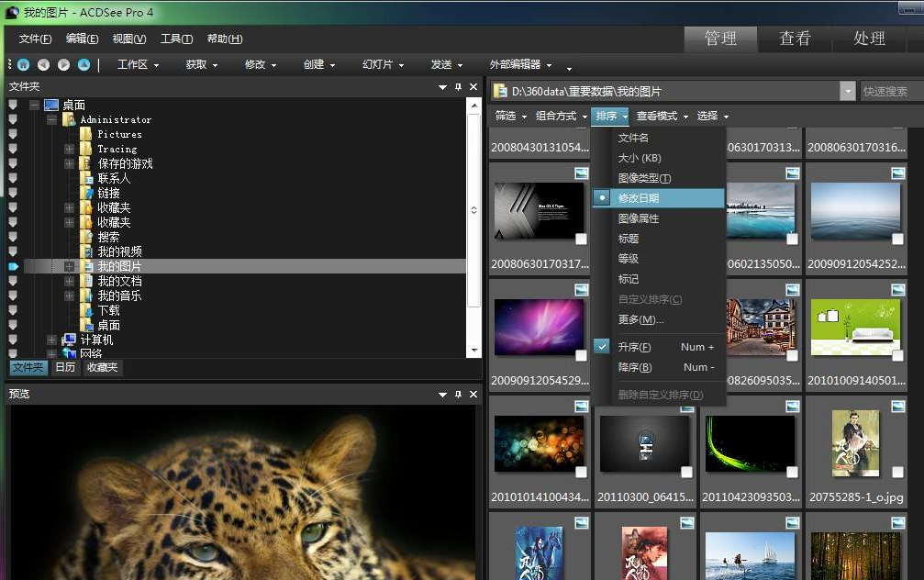Click the Home navigation icon on toolbar
This screenshot has height=580, width=924.
click(x=23, y=64)
